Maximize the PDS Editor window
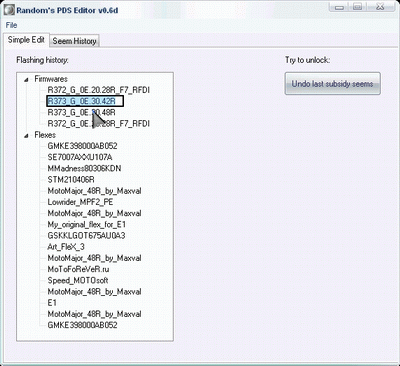The height and width of the screenshot is (366, 400). pos(358,7)
